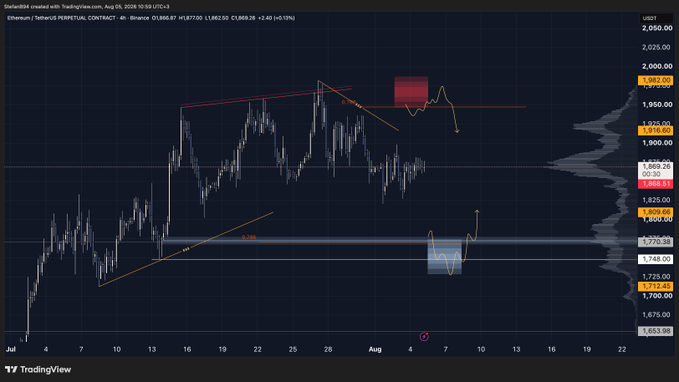
Task: Click the 1,825.00 price scale value
Action: [x=657, y=200]
